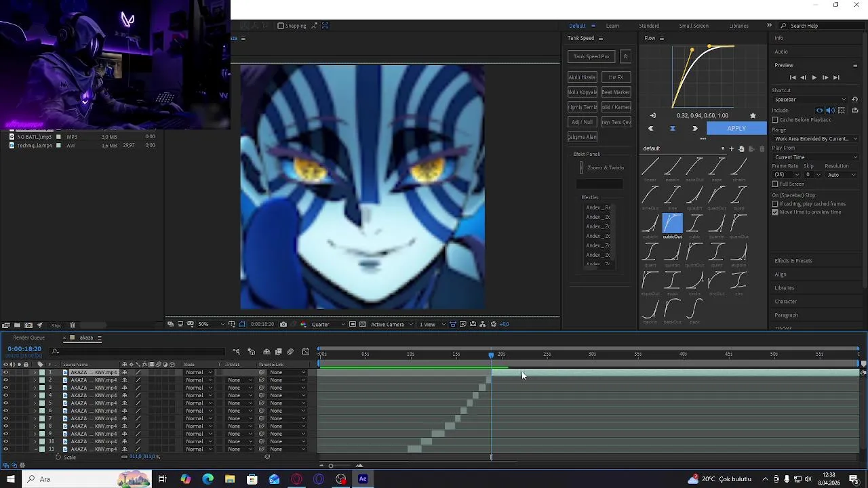This screenshot has width=868, height=488.
Task: Select the cubicOut easing preset
Action: pyautogui.click(x=672, y=223)
